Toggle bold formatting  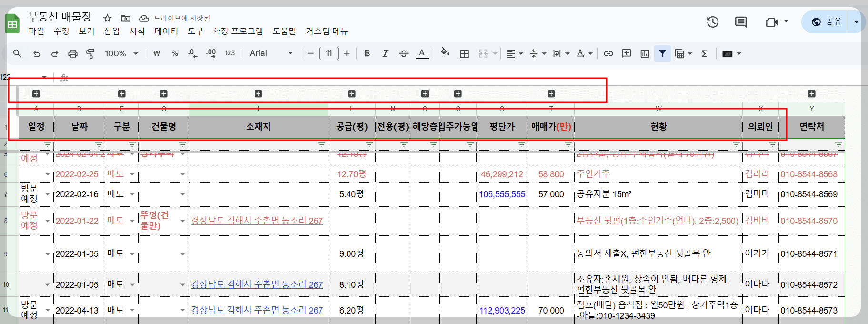click(367, 53)
